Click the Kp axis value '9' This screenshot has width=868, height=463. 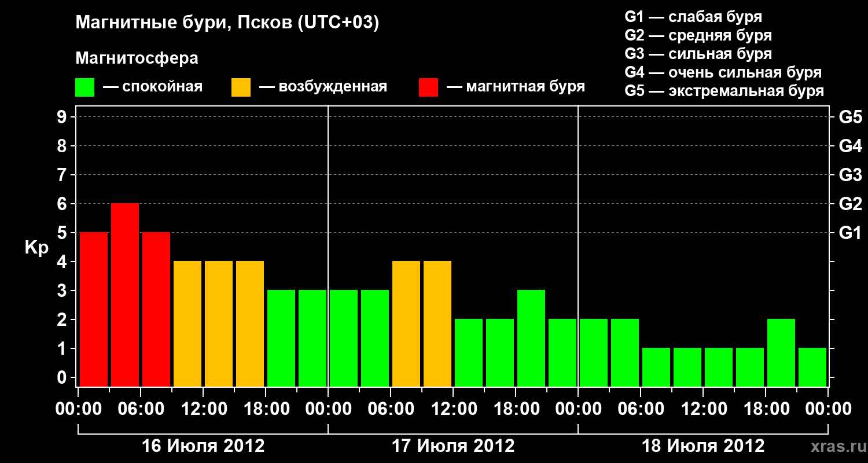click(x=63, y=117)
